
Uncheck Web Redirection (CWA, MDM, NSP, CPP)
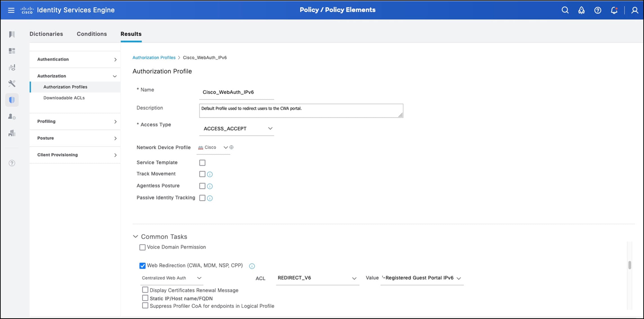point(143,266)
